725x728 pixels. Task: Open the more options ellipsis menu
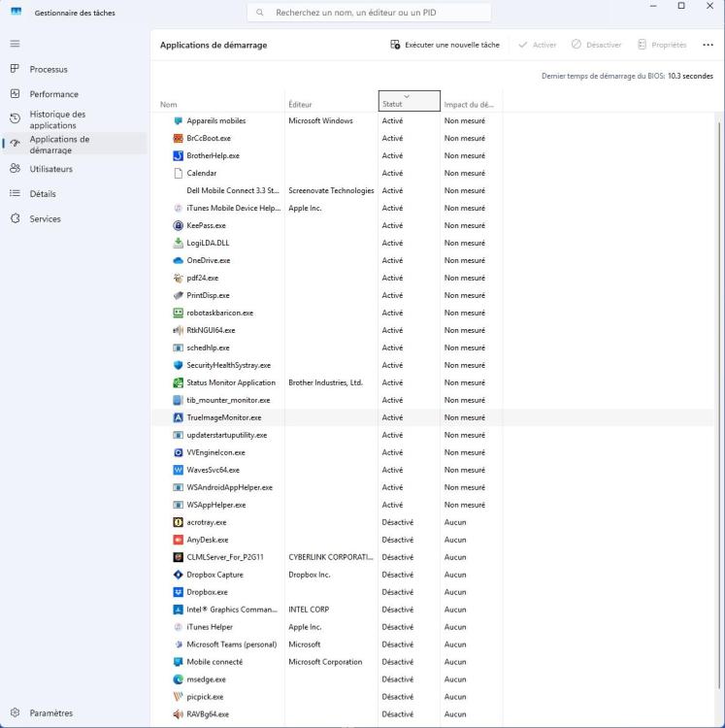coord(708,45)
